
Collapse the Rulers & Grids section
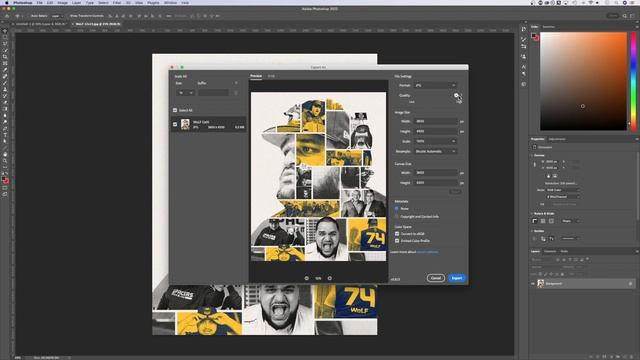tap(532, 213)
